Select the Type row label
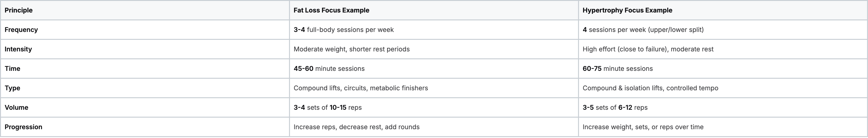This screenshot has height=138, width=868. tap(13, 88)
